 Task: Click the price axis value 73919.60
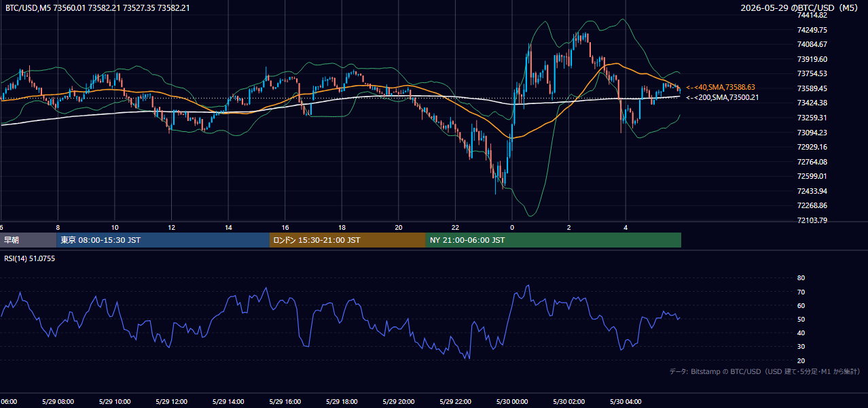click(812, 59)
